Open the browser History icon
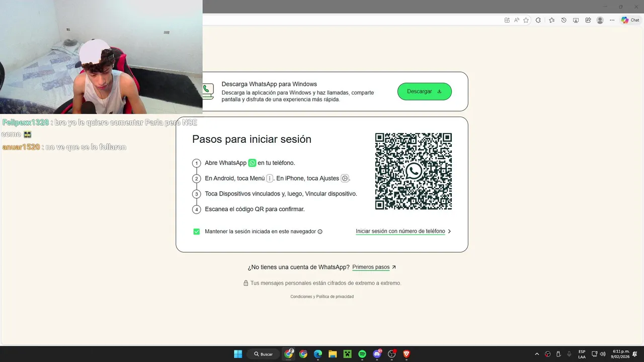 (563, 20)
